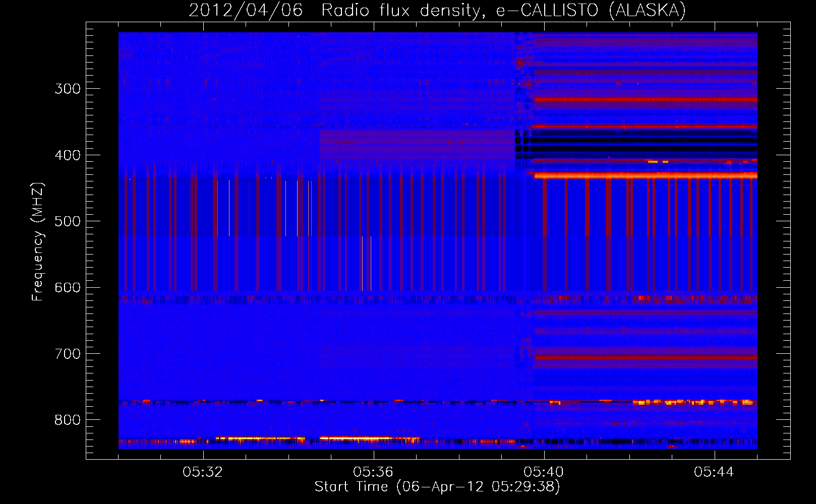Click the 800 frequency tick label
This screenshot has width=816, height=504.
point(68,420)
